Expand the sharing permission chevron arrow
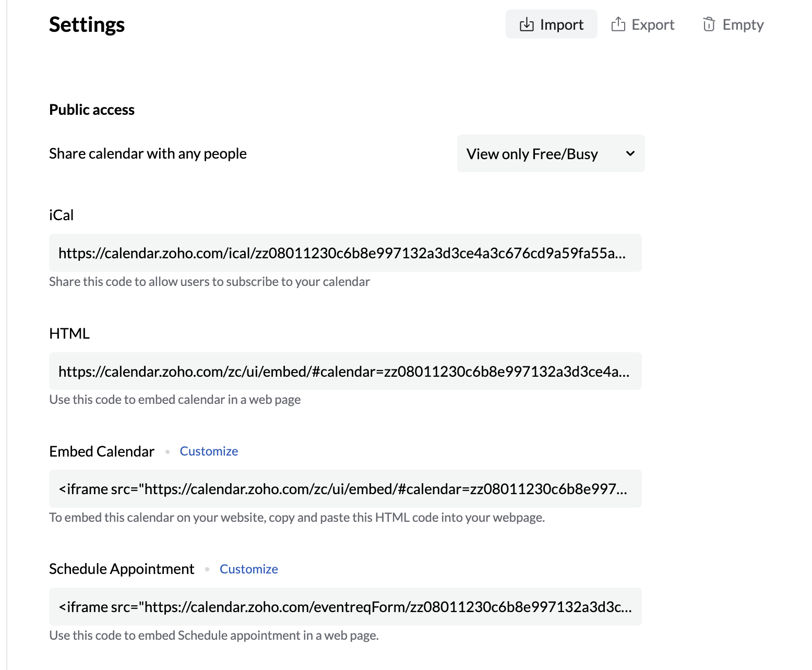 coord(630,154)
